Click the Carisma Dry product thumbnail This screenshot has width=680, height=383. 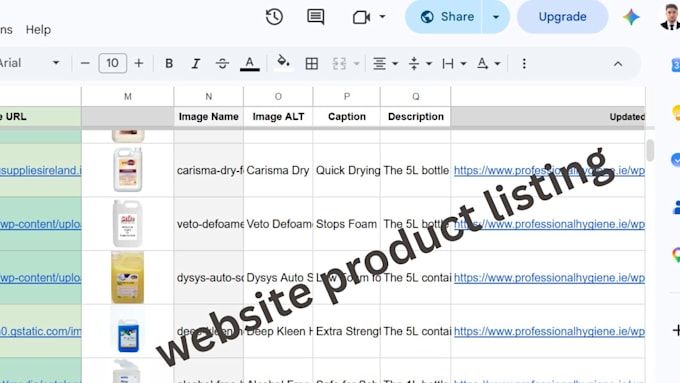[x=128, y=170]
